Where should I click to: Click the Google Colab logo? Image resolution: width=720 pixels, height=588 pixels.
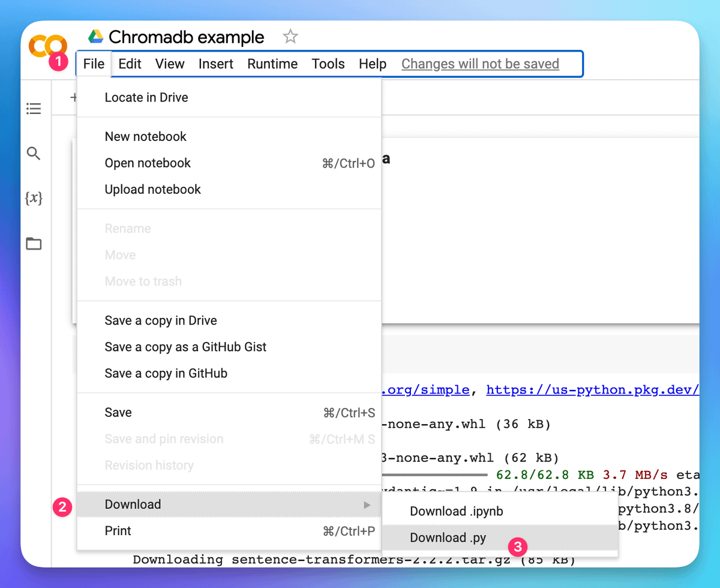(x=47, y=46)
